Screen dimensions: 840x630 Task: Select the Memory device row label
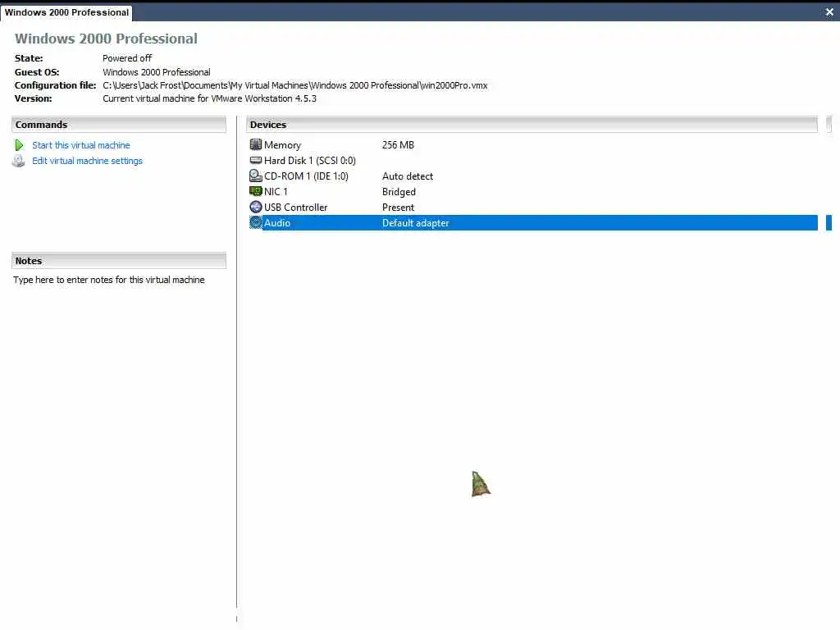coord(282,145)
